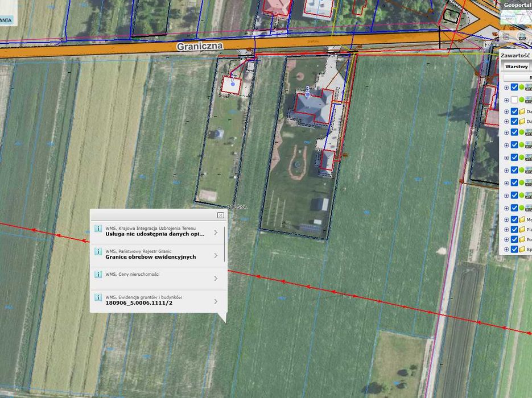
Task: Enable the only unchecked layer checkbox
Action: [x=514, y=100]
